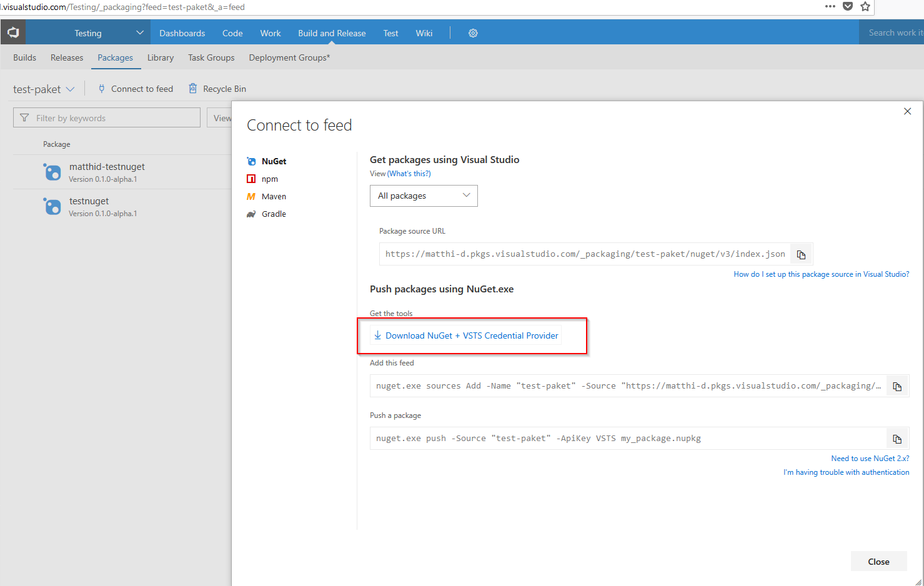
Task: Close the Connect to feed dialog
Action: (x=907, y=111)
